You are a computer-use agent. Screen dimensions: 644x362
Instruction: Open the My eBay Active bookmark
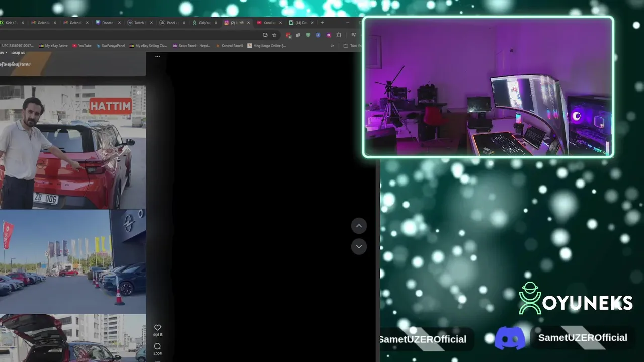pyautogui.click(x=53, y=46)
